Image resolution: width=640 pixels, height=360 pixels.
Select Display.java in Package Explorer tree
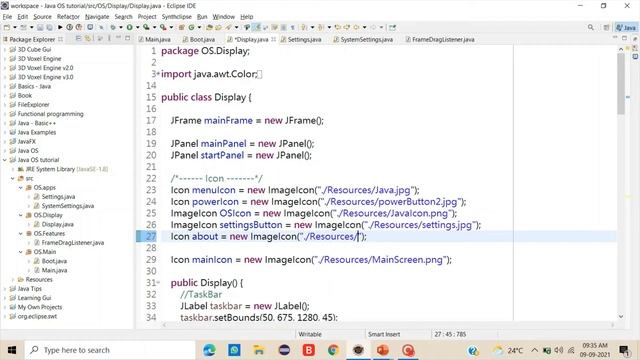[x=57, y=224]
